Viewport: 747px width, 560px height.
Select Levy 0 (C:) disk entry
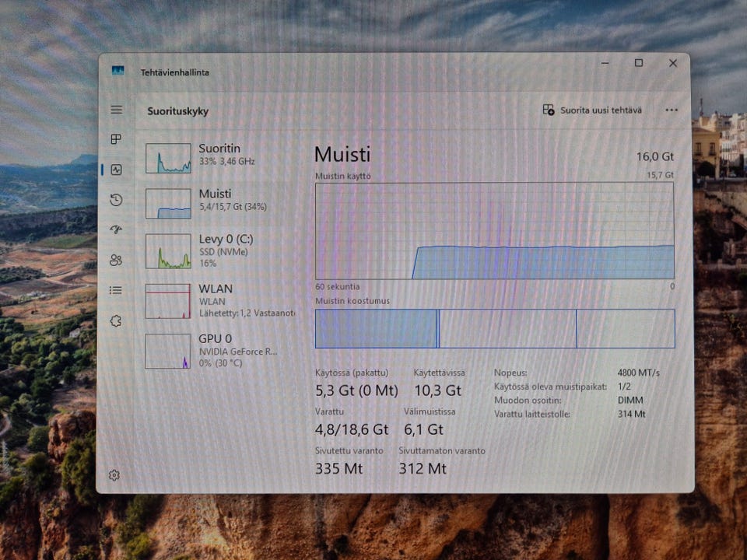[218, 250]
